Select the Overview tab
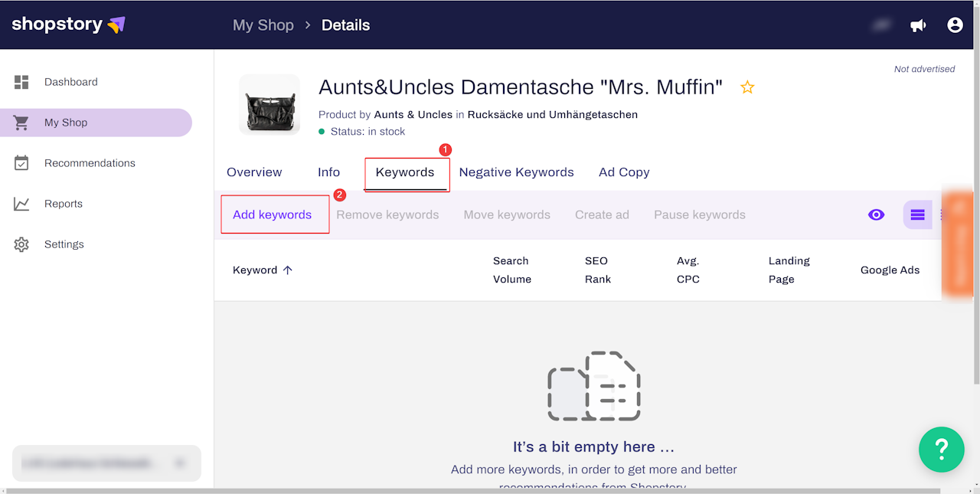This screenshot has width=980, height=494. point(254,172)
